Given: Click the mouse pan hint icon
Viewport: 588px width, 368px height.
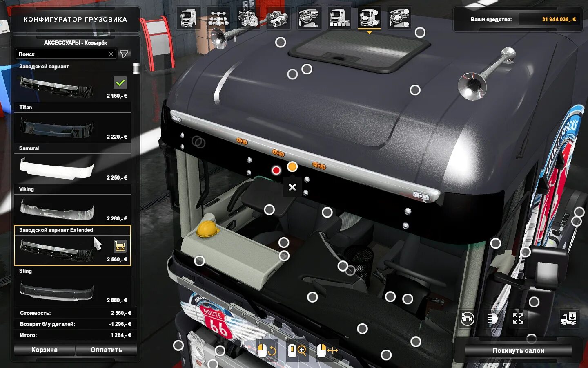Looking at the screenshot, I should [327, 350].
